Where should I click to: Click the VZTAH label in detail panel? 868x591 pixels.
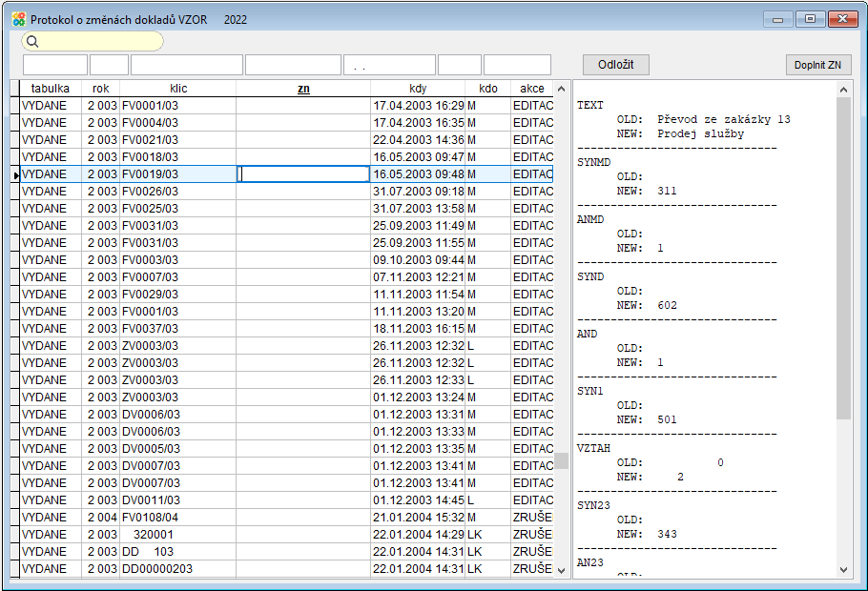(x=593, y=448)
